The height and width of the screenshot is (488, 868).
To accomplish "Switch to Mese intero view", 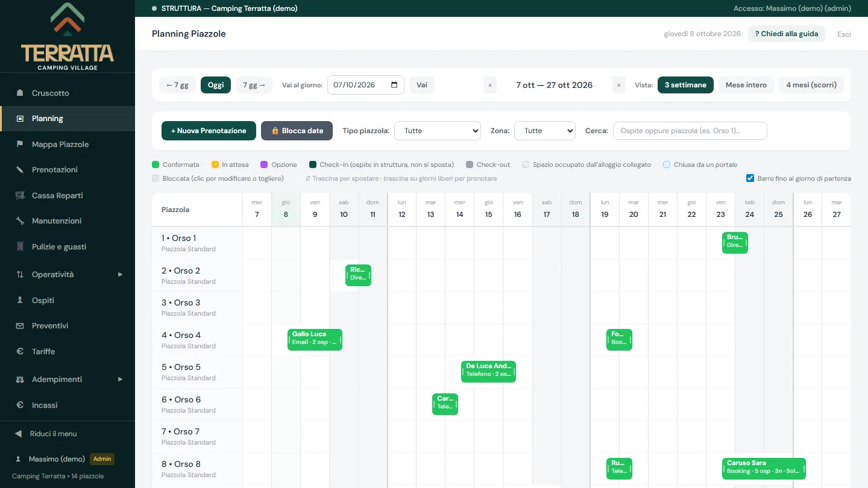I will point(746,85).
